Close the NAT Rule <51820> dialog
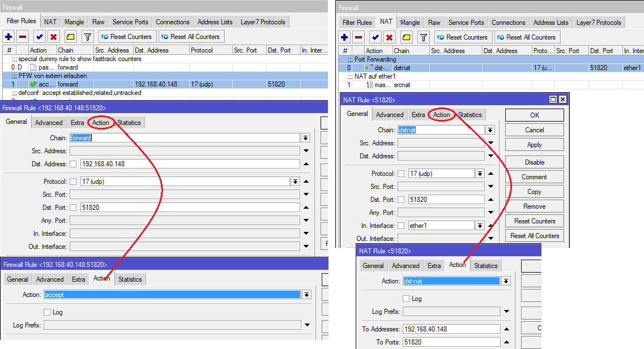This screenshot has height=349, width=644. click(562, 99)
